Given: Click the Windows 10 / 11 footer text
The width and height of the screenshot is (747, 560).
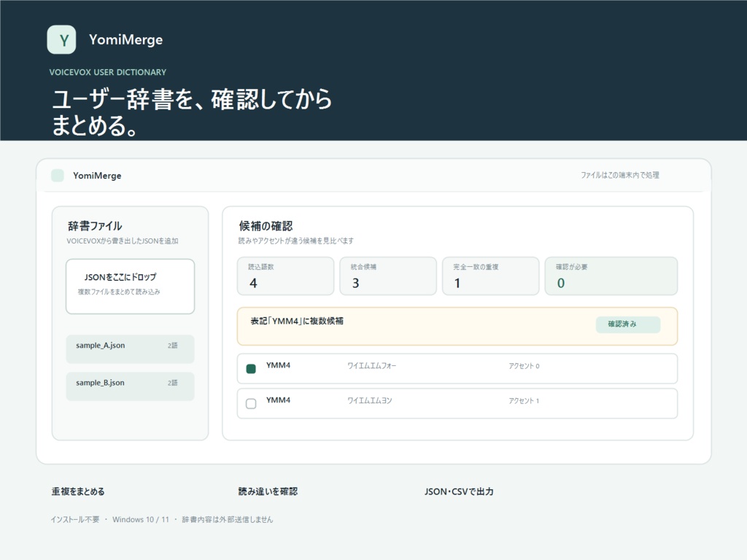Looking at the screenshot, I should pyautogui.click(x=141, y=519).
